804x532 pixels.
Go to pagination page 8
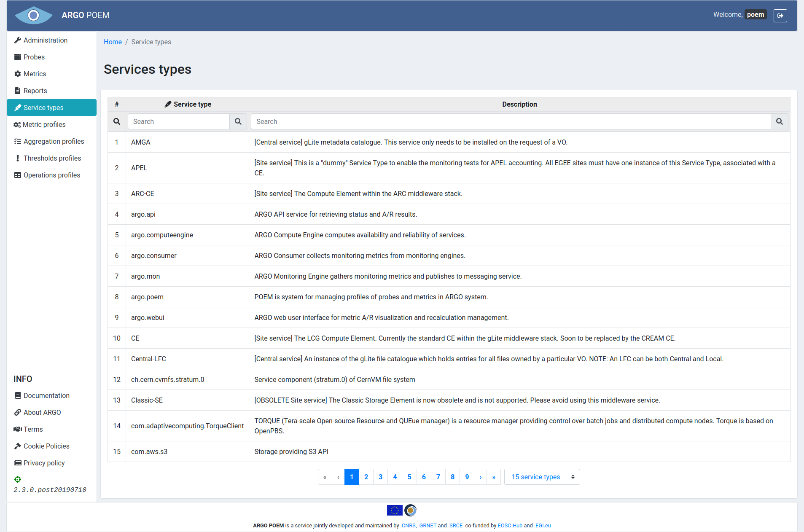click(452, 477)
